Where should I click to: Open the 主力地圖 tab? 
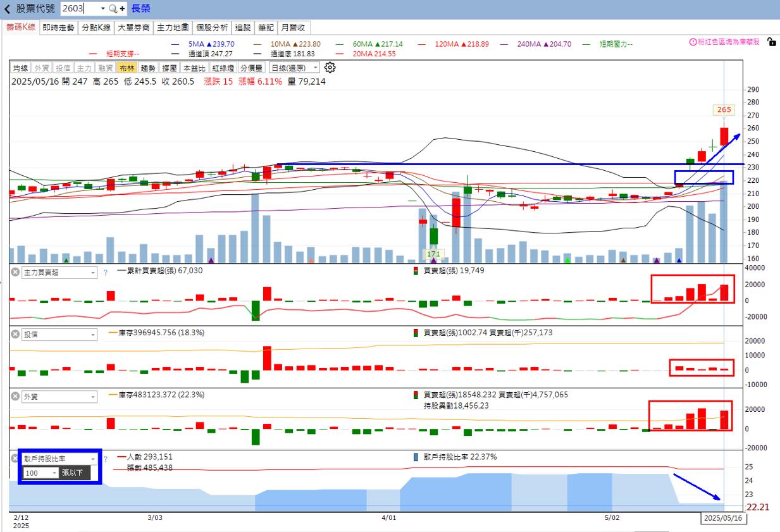click(173, 28)
